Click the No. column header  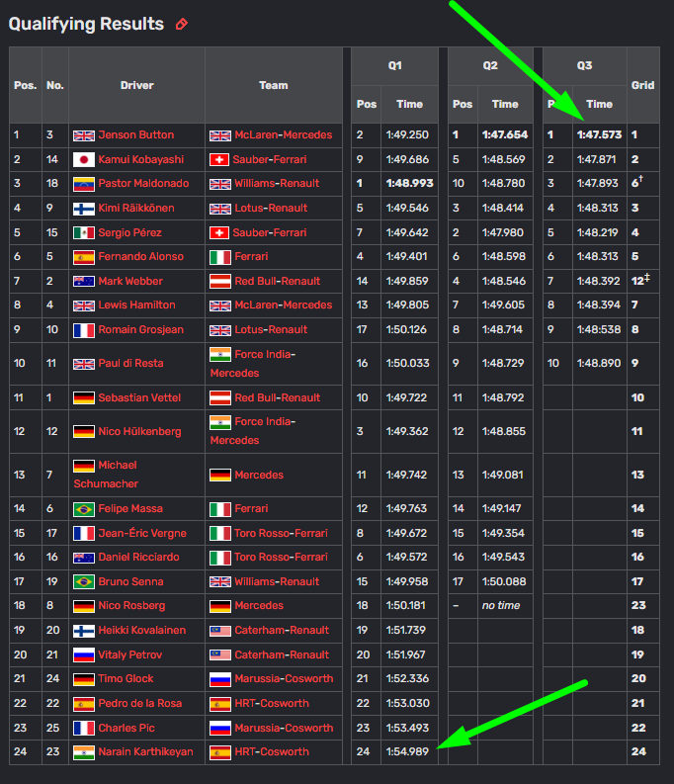[55, 85]
